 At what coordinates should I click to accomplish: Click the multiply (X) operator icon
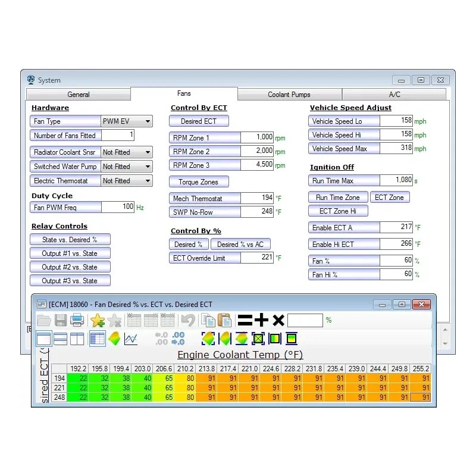(278, 320)
